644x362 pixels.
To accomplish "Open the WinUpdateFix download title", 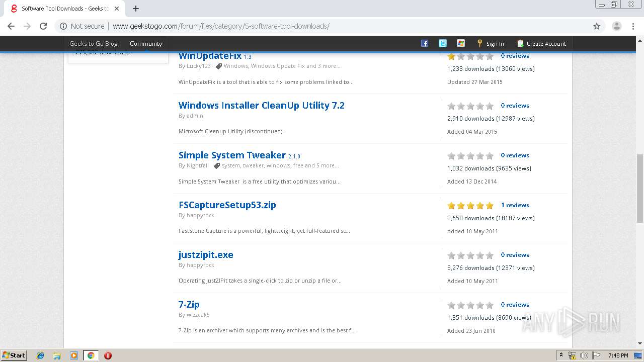I will click(210, 56).
